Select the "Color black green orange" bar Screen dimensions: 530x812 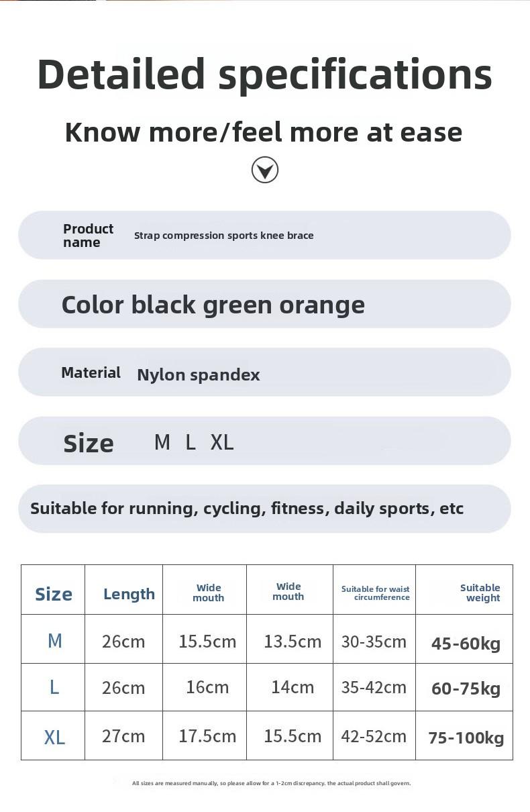264,305
